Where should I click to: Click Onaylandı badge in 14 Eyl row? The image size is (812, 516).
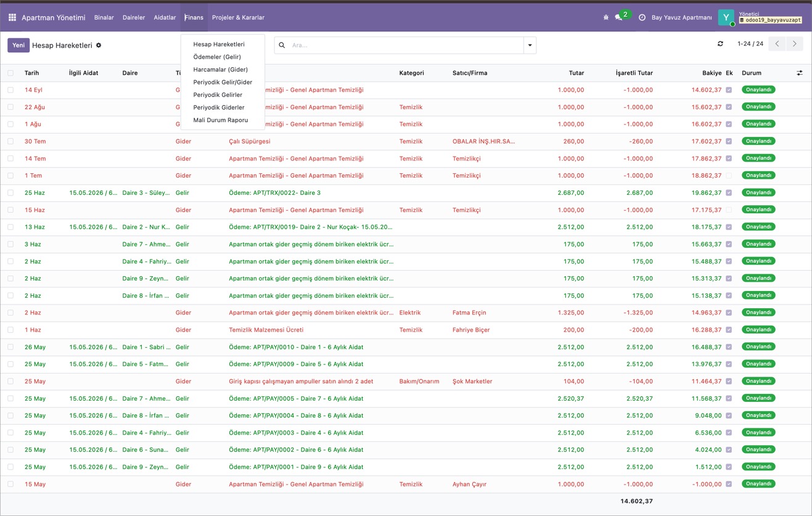click(x=758, y=90)
